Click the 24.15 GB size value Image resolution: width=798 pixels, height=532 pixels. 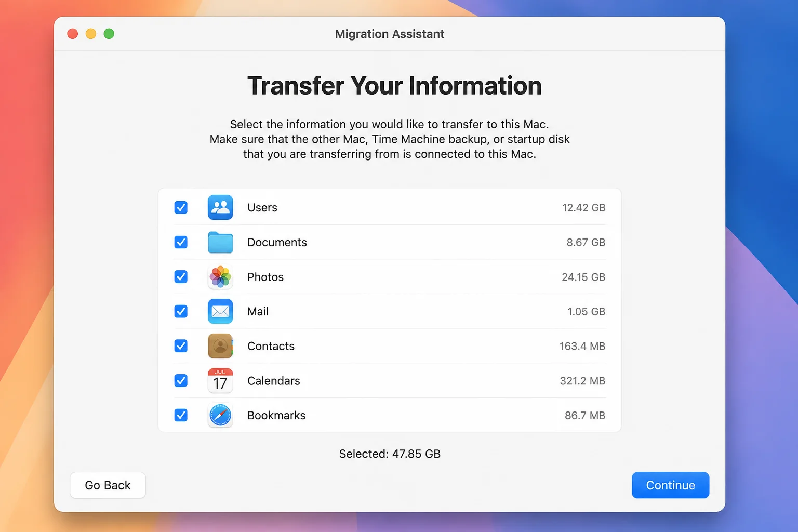coord(583,277)
